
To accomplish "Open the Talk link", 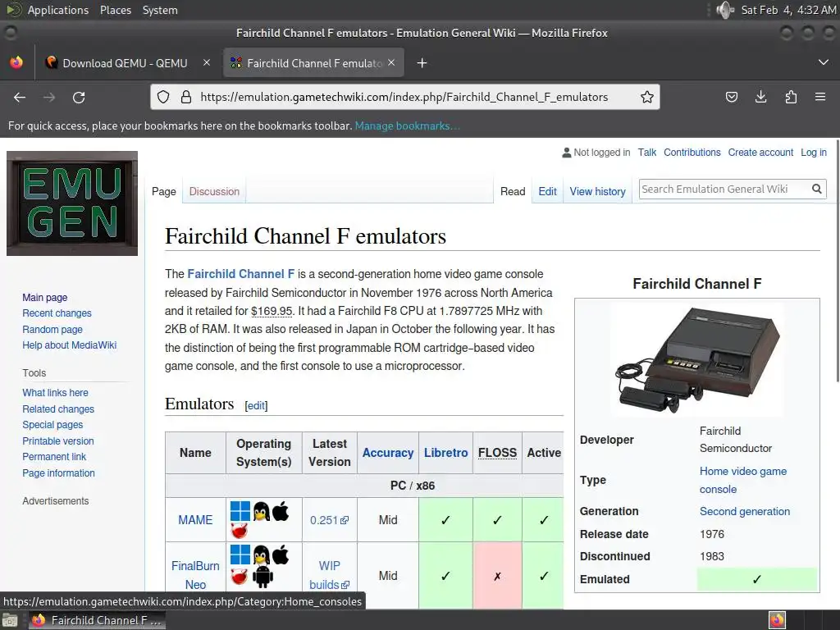I will 646,152.
